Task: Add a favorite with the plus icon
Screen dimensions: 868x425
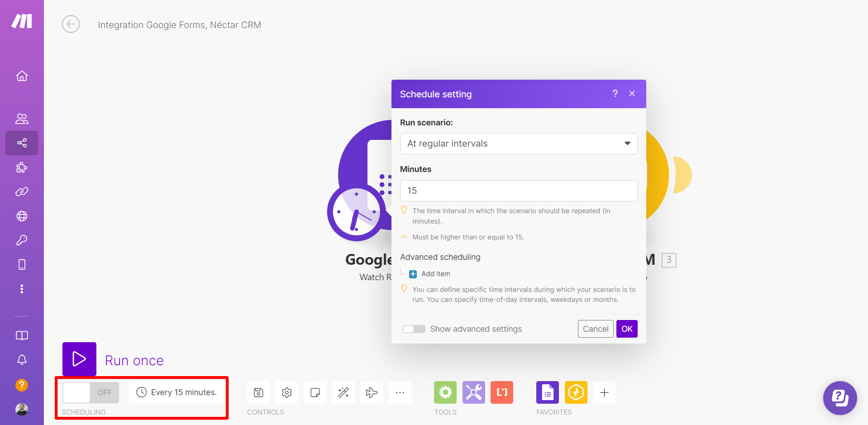Action: pos(604,392)
